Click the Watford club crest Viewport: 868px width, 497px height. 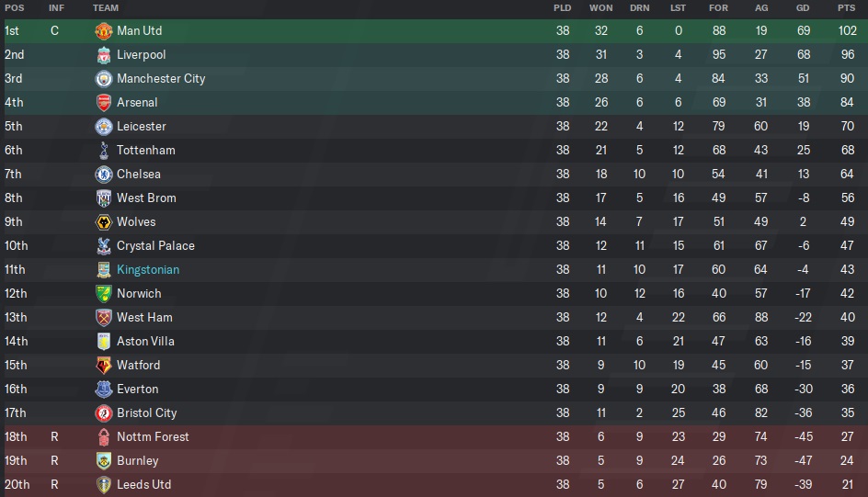[x=104, y=366]
